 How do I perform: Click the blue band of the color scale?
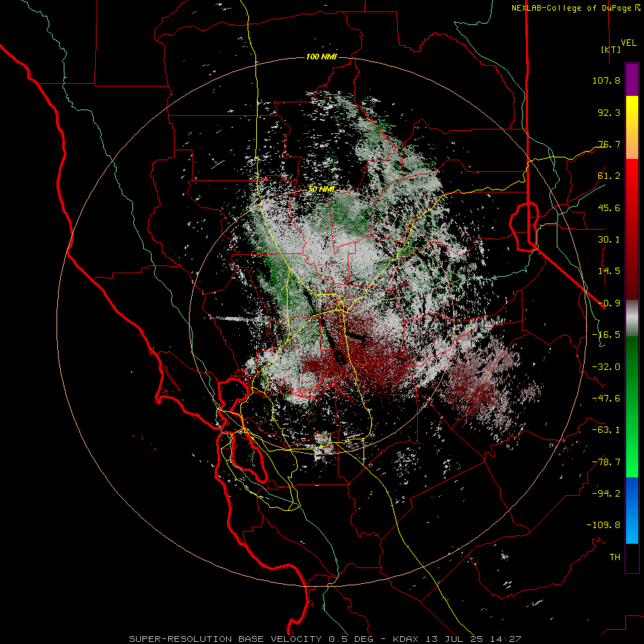pos(632,510)
